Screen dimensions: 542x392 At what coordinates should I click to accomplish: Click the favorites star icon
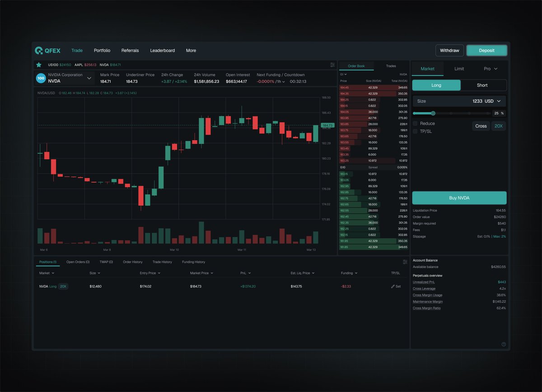39,65
